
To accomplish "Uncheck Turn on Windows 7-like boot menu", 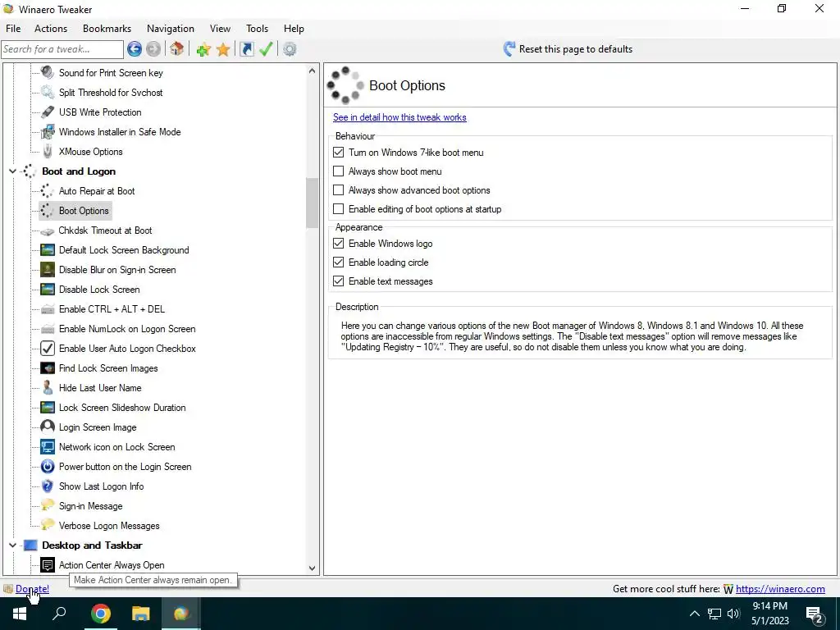I will coord(339,153).
